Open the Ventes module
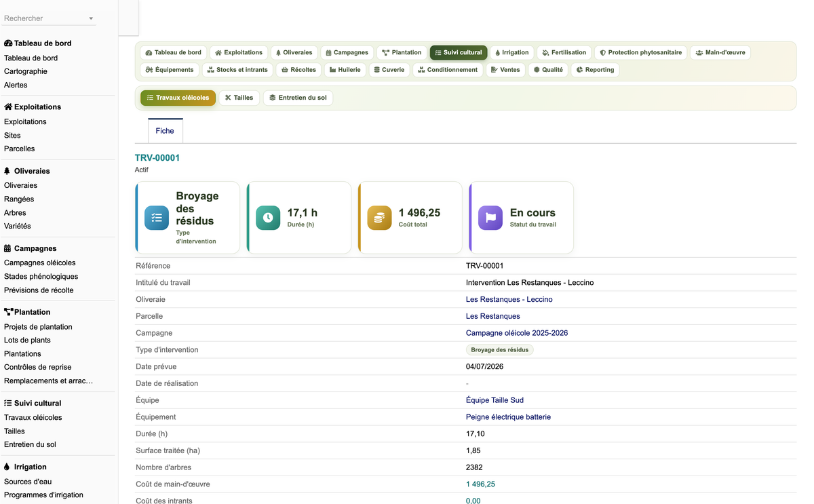Image resolution: width=814 pixels, height=504 pixels. (x=506, y=69)
